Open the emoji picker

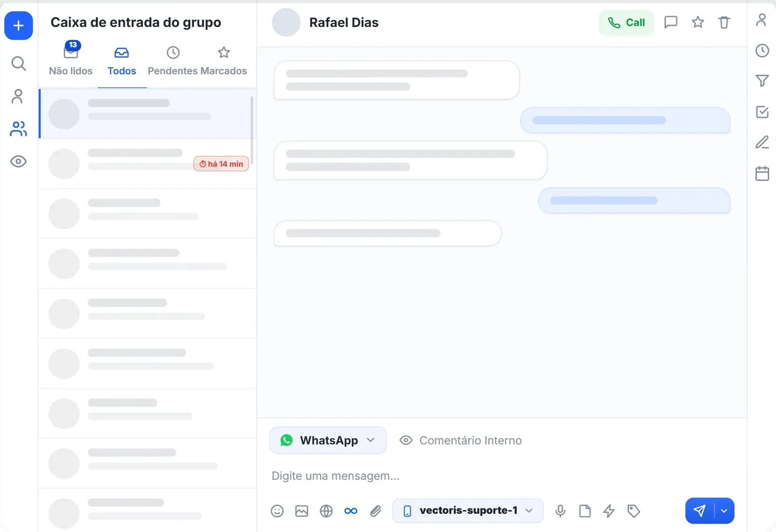pos(277,511)
